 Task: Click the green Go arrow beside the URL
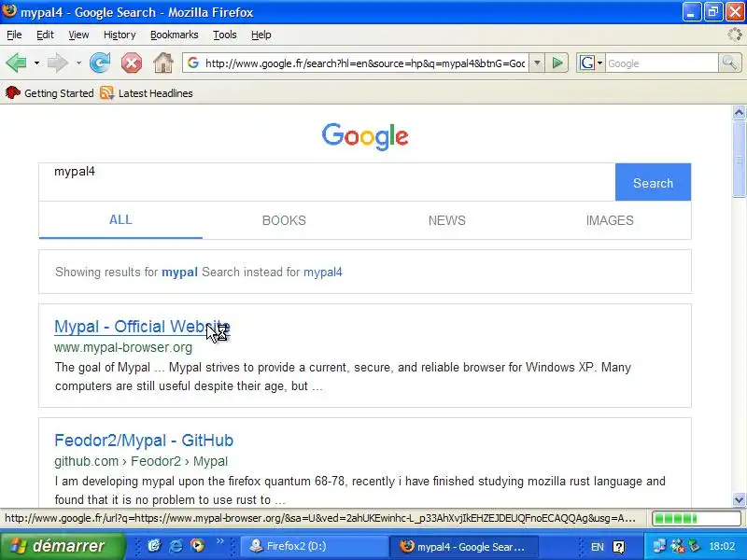(x=557, y=63)
